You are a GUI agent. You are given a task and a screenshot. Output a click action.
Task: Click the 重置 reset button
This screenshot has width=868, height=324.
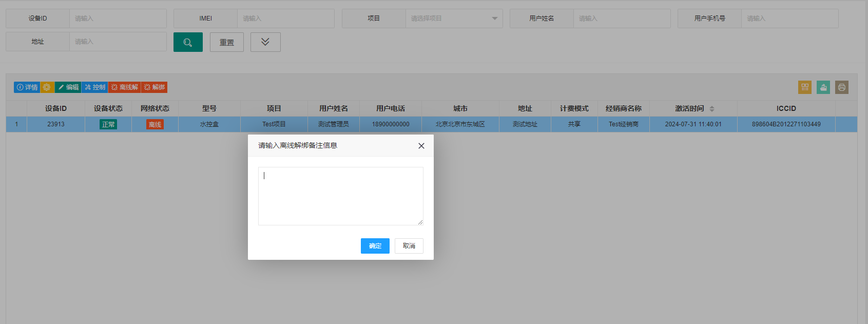227,42
